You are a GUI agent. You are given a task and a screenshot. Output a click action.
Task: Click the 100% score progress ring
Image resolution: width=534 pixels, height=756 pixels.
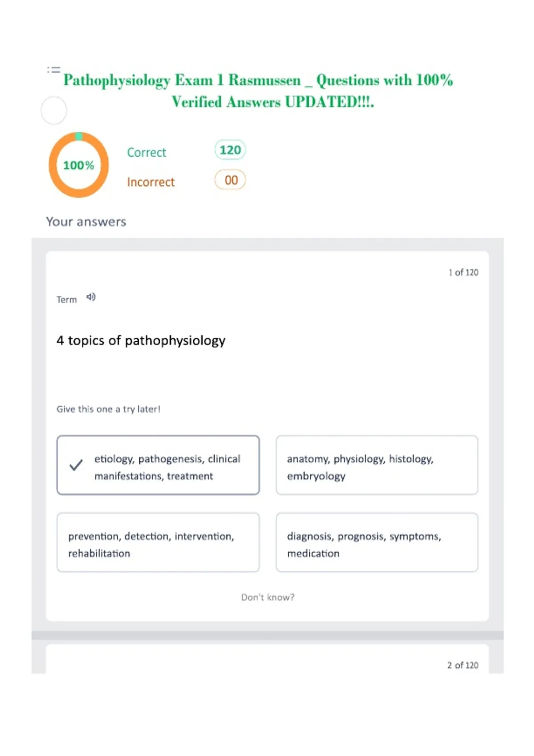click(79, 165)
